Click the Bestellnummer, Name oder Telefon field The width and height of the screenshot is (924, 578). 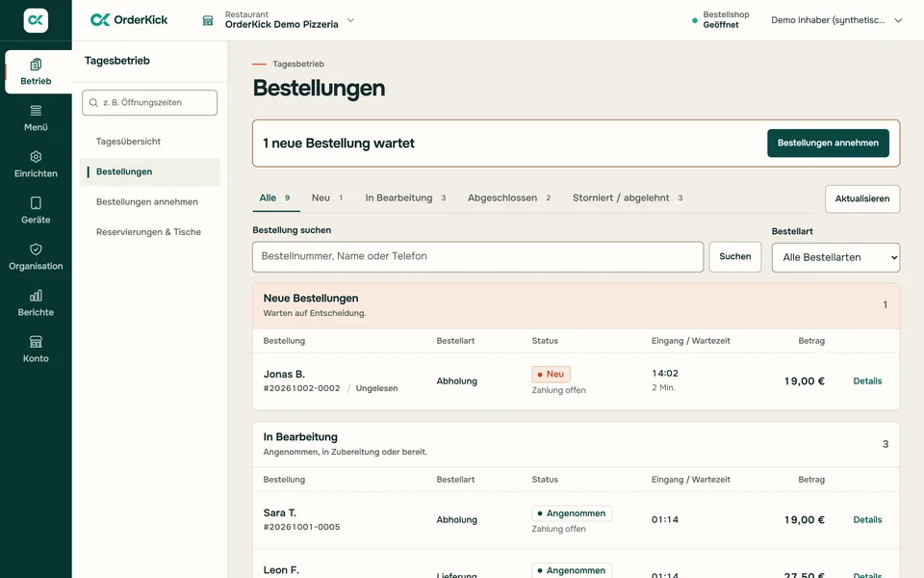click(478, 256)
